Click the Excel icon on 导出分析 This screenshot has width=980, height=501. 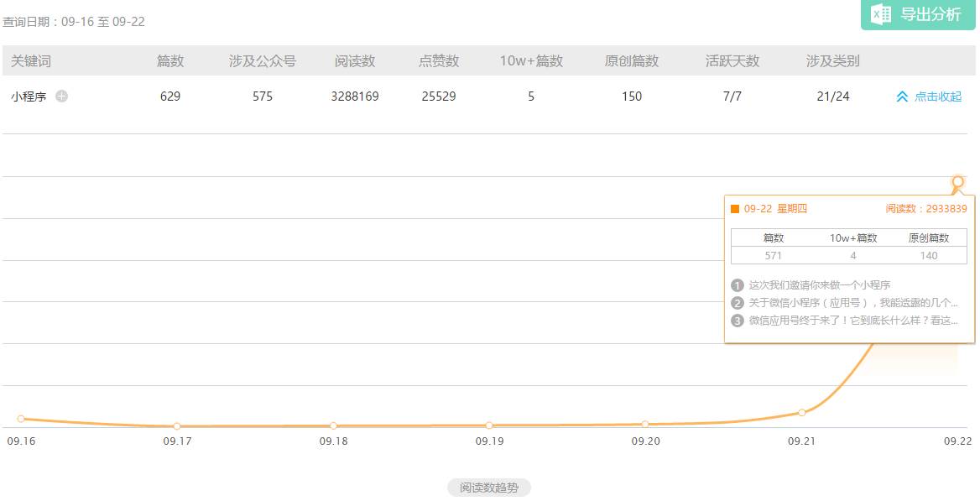click(x=880, y=14)
